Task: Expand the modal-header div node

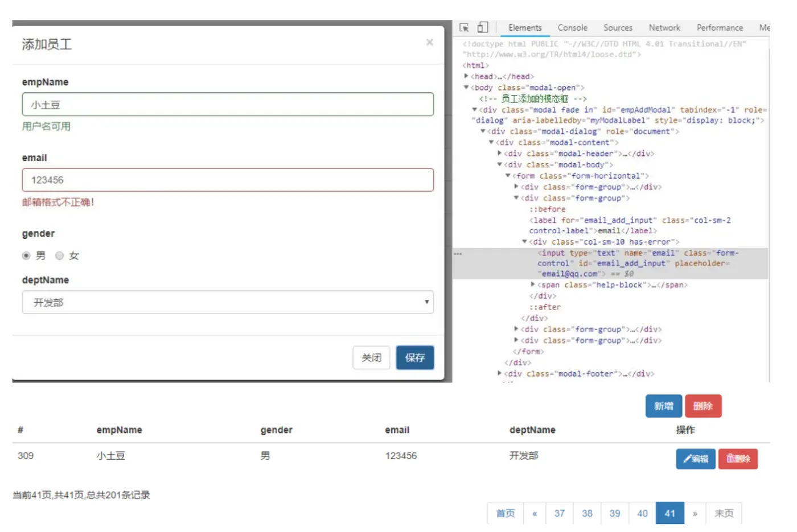Action: coord(499,154)
